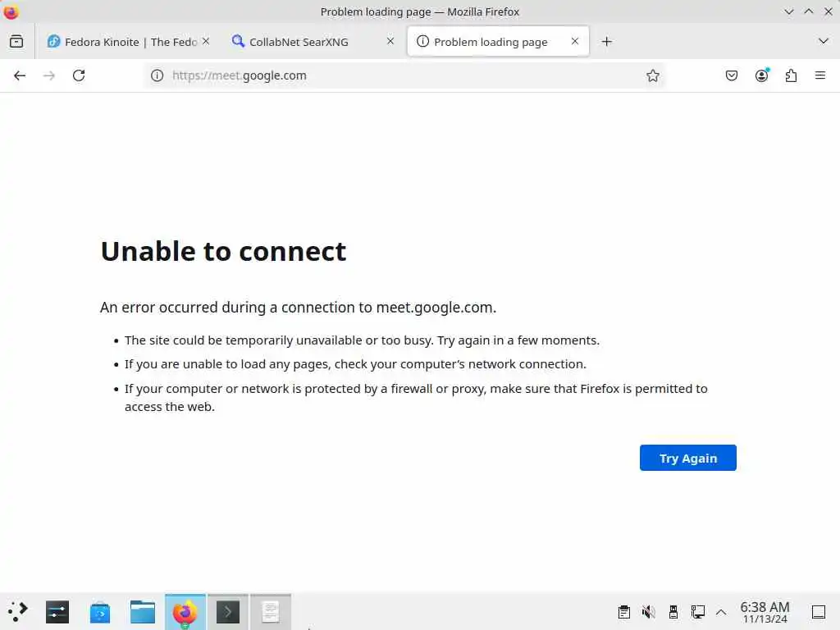Open the text document task in taskbar
840x630 pixels.
[x=271, y=612]
